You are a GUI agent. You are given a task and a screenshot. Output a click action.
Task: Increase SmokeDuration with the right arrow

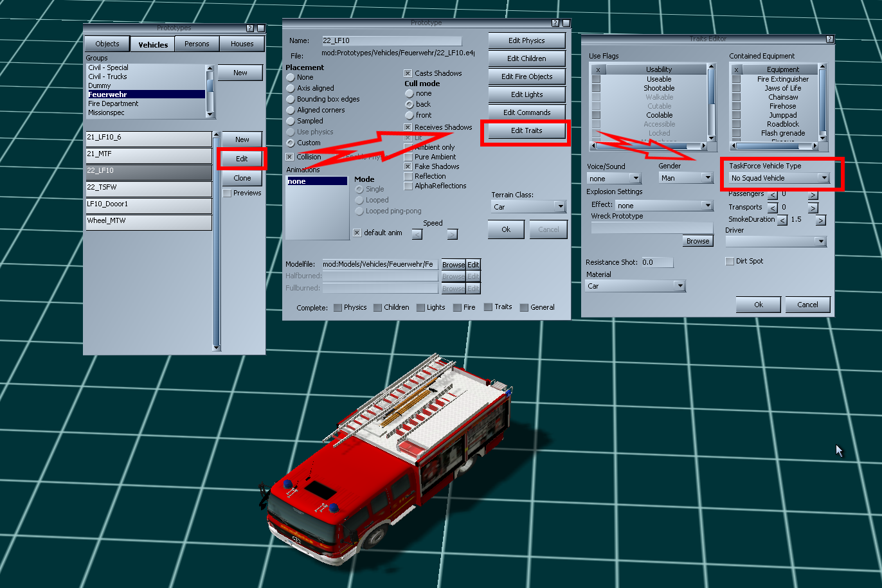[x=820, y=220]
